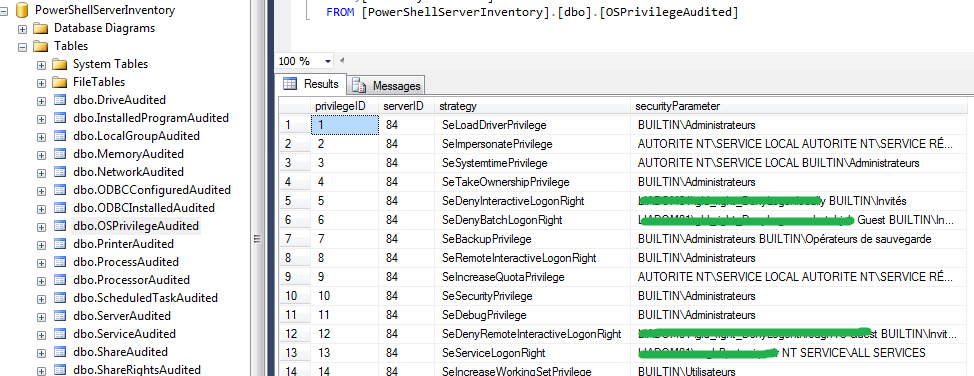This screenshot has width=974, height=376.
Task: Click the dbo.ServiceAudited table icon
Action: tap(60, 334)
